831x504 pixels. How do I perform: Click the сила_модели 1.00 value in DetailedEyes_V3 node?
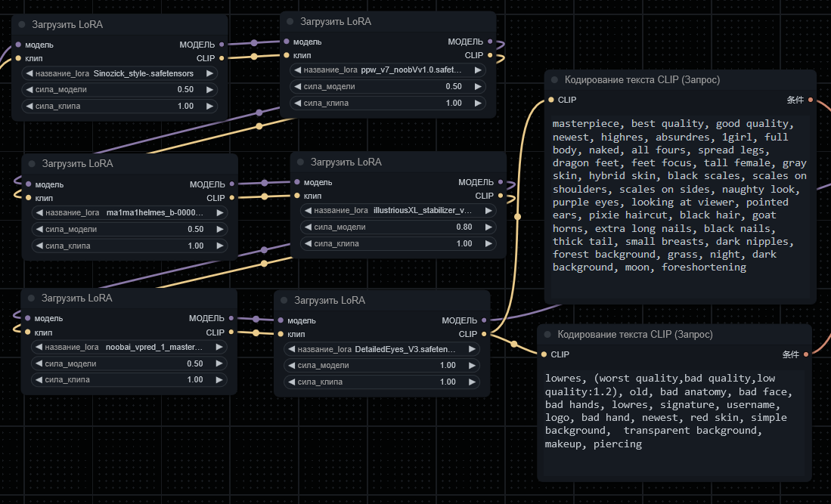(448, 366)
